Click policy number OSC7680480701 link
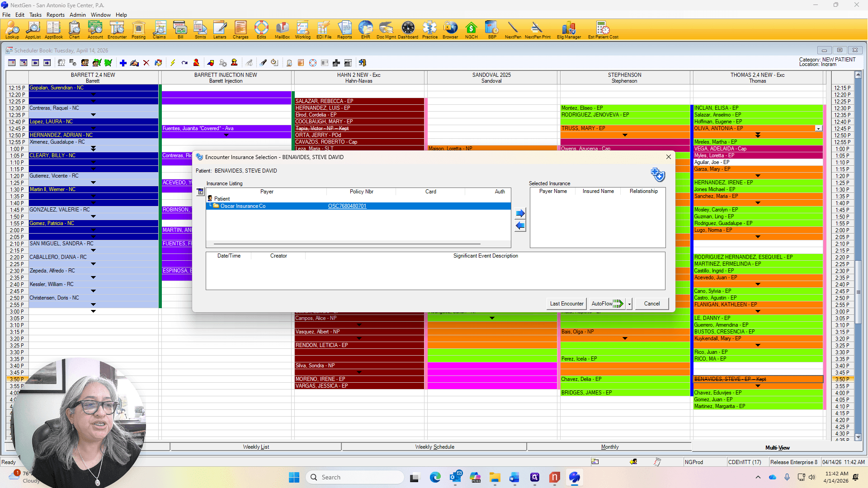Viewport: 868px width, 488px height. (347, 206)
